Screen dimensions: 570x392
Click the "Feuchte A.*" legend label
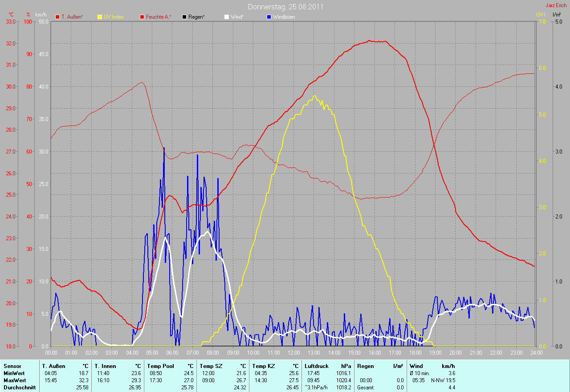click(159, 17)
